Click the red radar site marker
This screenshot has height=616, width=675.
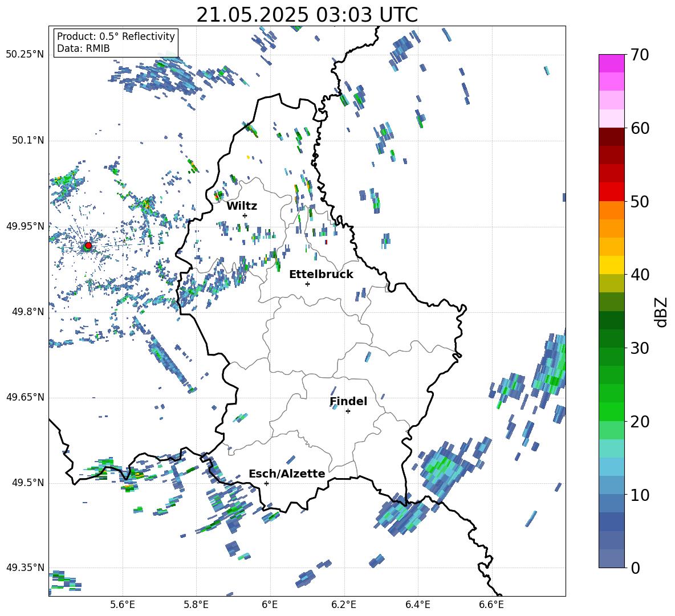[x=88, y=245]
